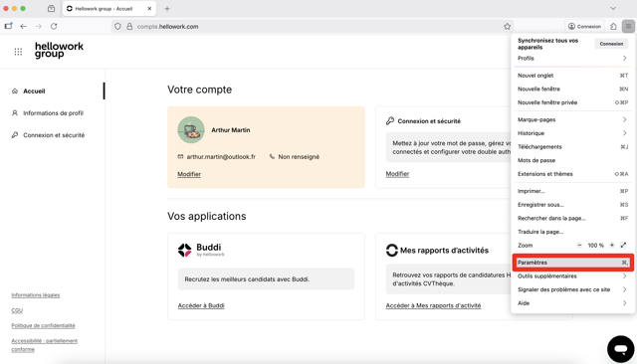Viewport: 637px width, 364px height.
Task: Close the Hellowork group tab
Action: (149, 9)
